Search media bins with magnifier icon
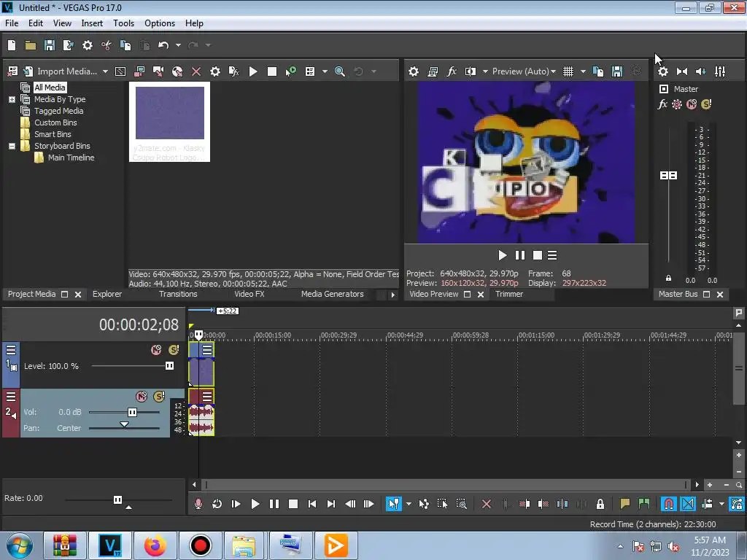 tap(340, 71)
